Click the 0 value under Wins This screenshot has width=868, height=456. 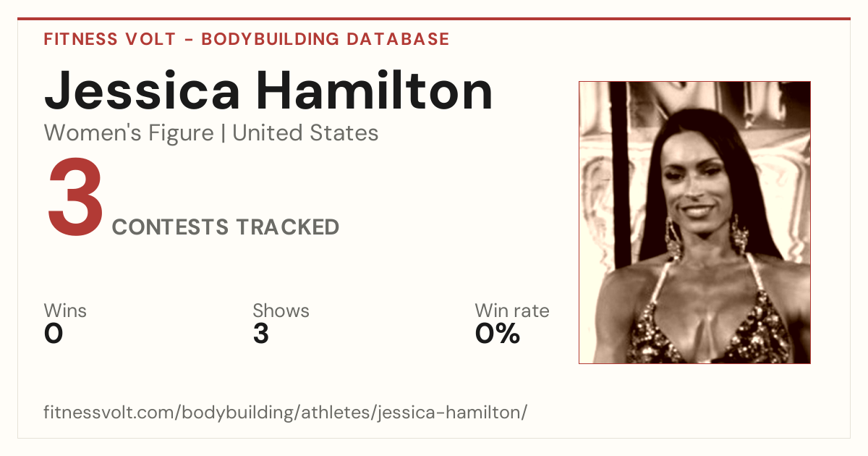click(54, 334)
